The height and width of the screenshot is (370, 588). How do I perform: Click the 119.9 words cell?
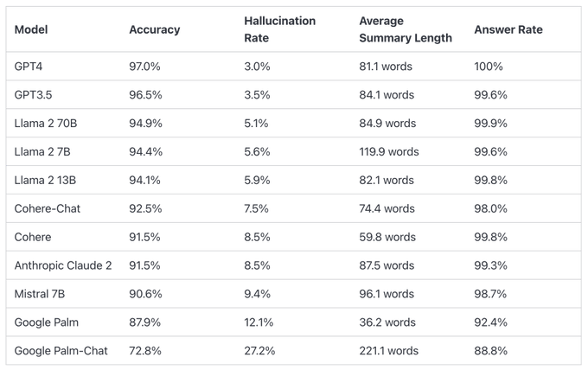pos(388,151)
